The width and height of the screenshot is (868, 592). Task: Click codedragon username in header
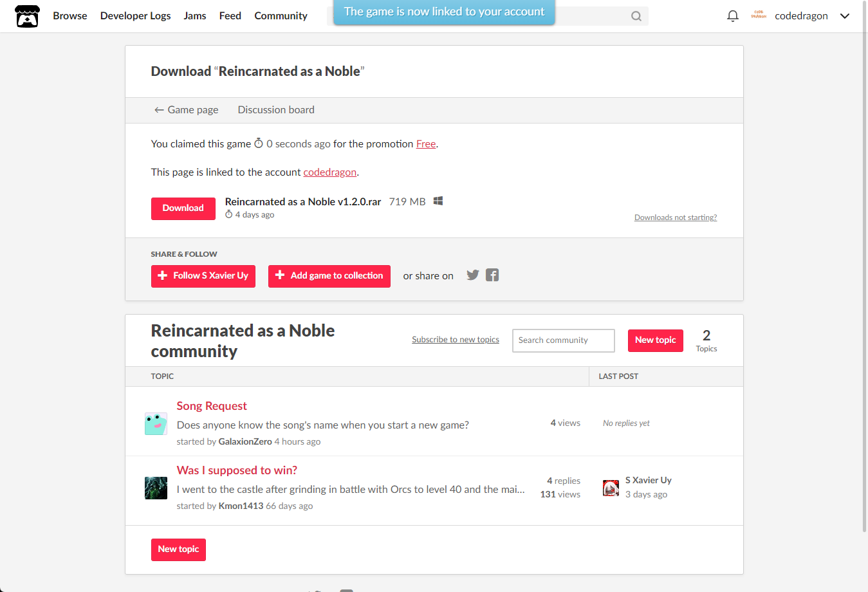801,16
